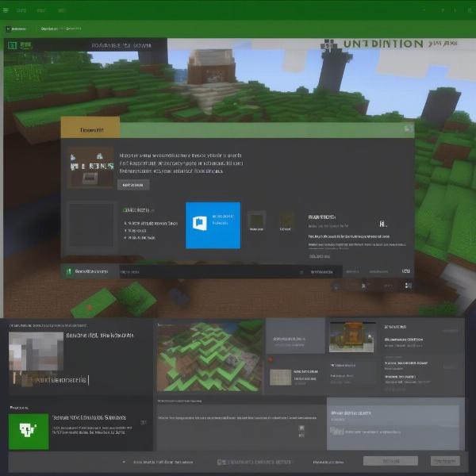Click the round red icon above the beige thumbnail
Screen dimensions: 476x476
point(271,359)
